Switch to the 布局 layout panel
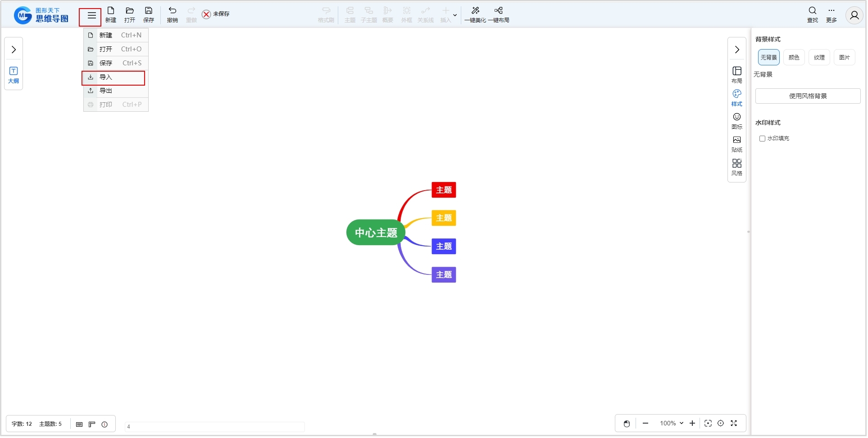This screenshot has width=868, height=438. point(737,75)
